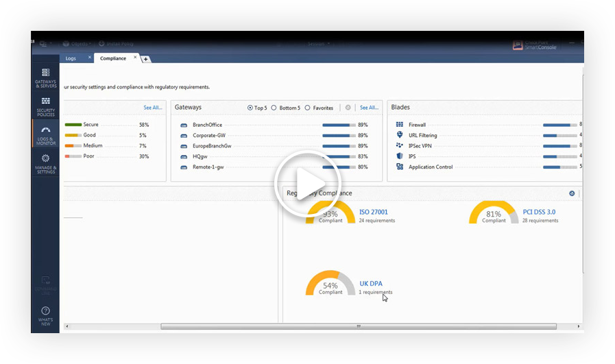The image size is (615, 364).
Task: Click the Corporate-GW gateway icon
Action: [x=184, y=136]
